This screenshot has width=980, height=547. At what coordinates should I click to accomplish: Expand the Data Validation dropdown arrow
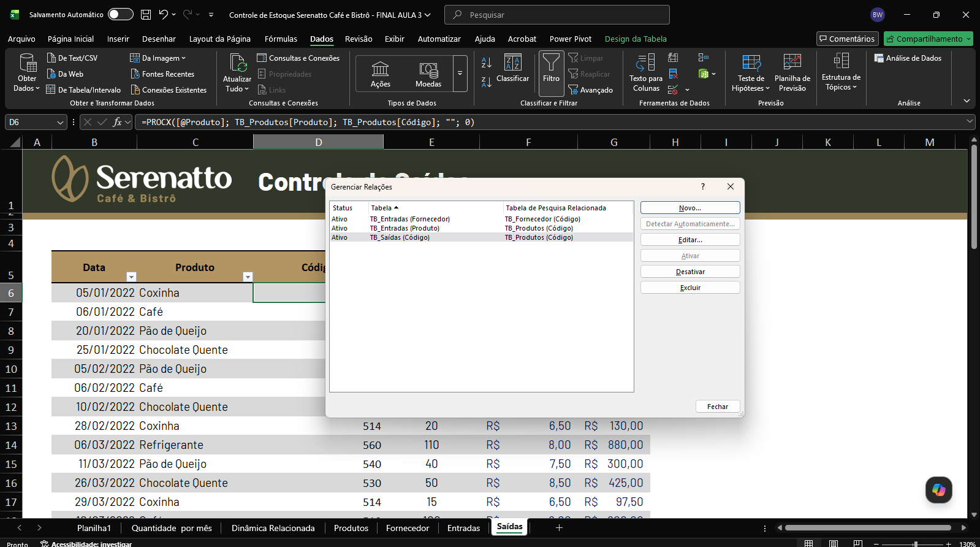tap(687, 90)
